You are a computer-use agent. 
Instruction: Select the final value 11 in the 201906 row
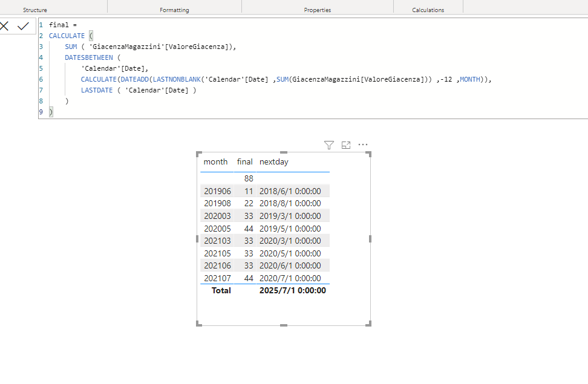249,191
